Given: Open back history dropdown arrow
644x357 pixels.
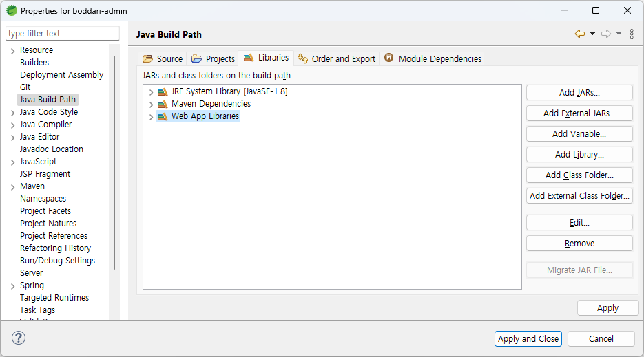Looking at the screenshot, I should (592, 34).
